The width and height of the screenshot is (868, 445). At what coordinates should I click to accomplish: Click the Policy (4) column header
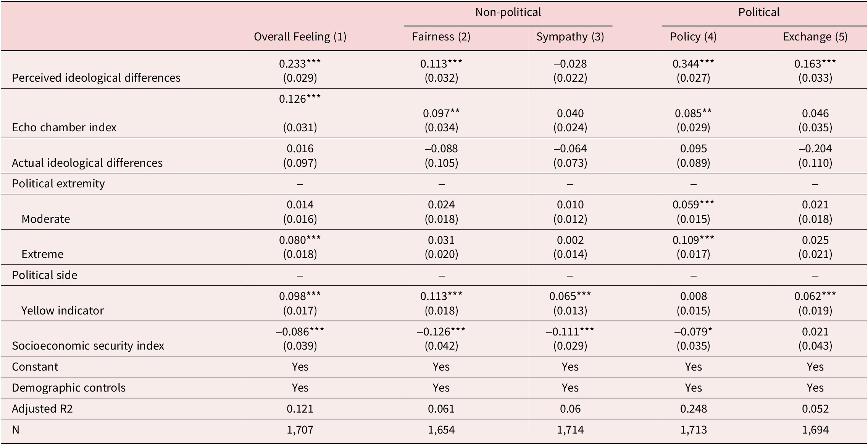point(693,37)
